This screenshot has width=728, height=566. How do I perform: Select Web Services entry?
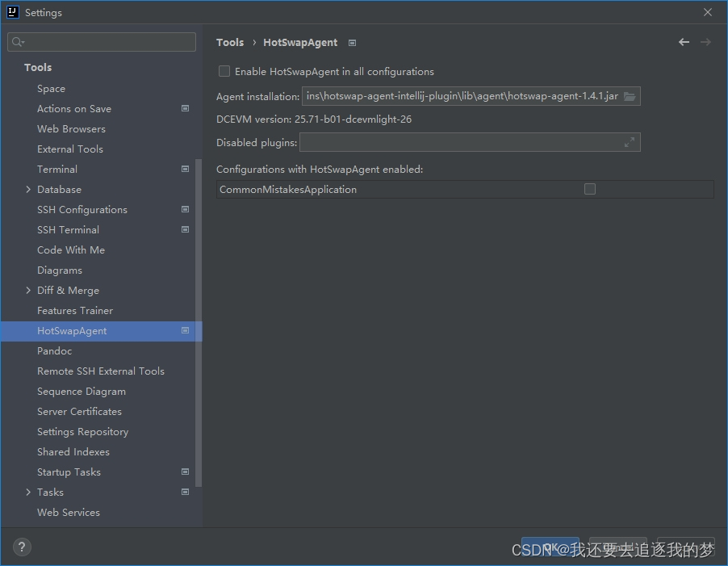[x=69, y=513]
